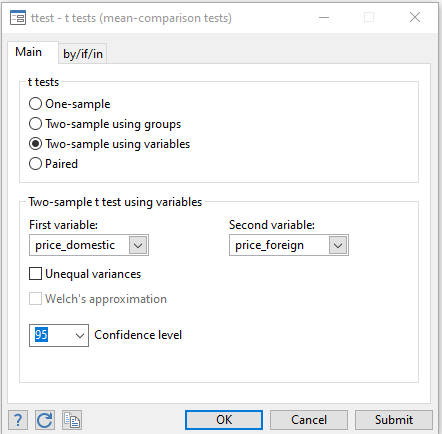
Task: Expand the Second variable dropdown arrow
Action: coord(338,245)
